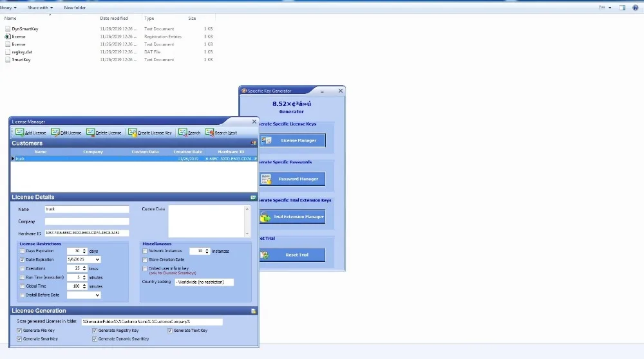Open the Explorer view options dropdown arrow
Viewport: 644px width, 359px height.
point(610,7)
